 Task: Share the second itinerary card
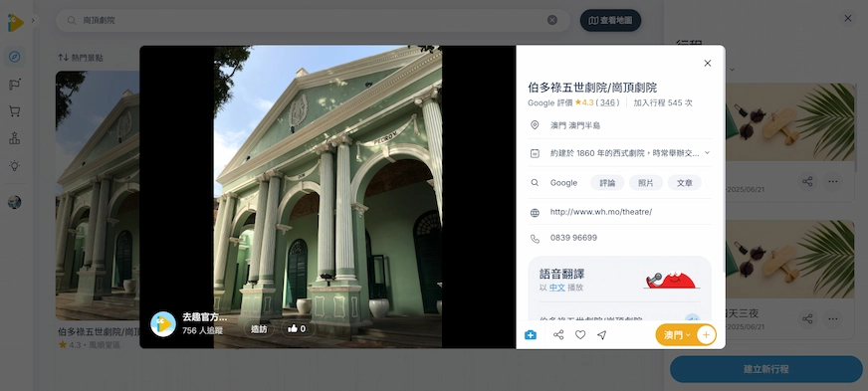pyautogui.click(x=807, y=318)
